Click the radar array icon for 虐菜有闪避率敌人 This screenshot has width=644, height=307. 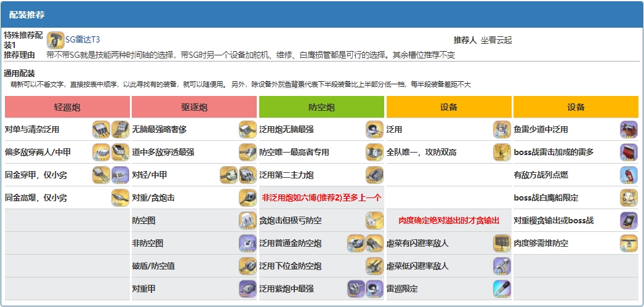pyautogui.click(x=502, y=244)
